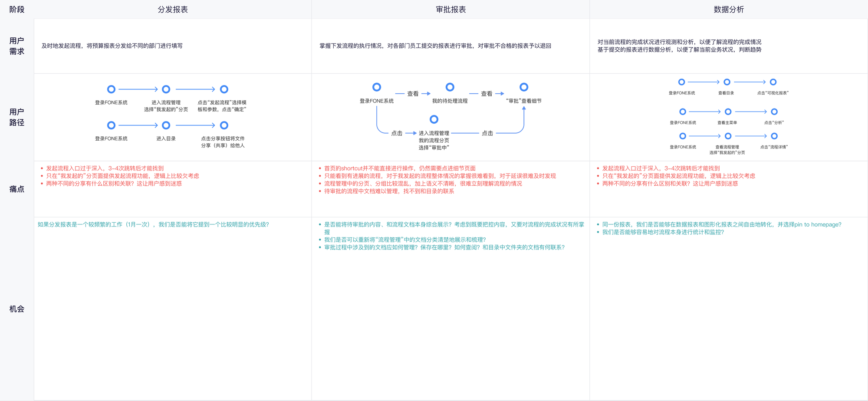Click the node above "查看目录" label
The width and height of the screenshot is (868, 401).
coord(727,82)
